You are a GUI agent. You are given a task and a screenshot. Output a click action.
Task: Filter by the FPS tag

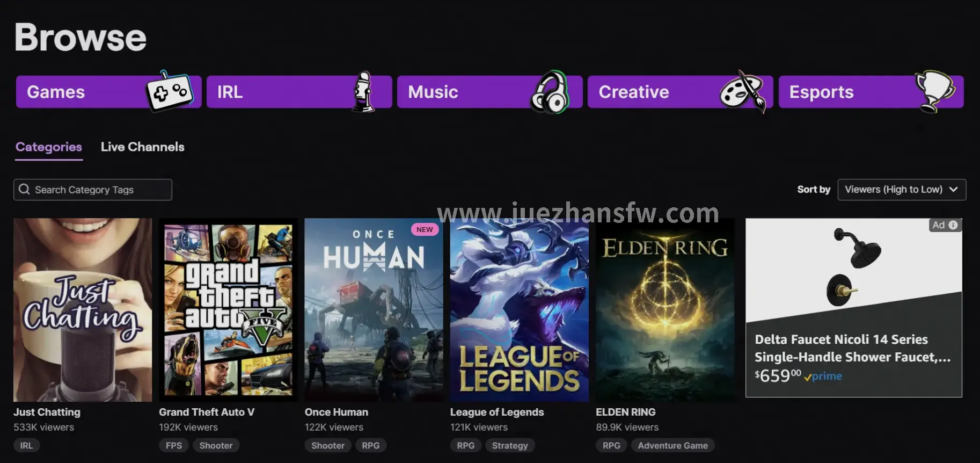click(x=174, y=445)
